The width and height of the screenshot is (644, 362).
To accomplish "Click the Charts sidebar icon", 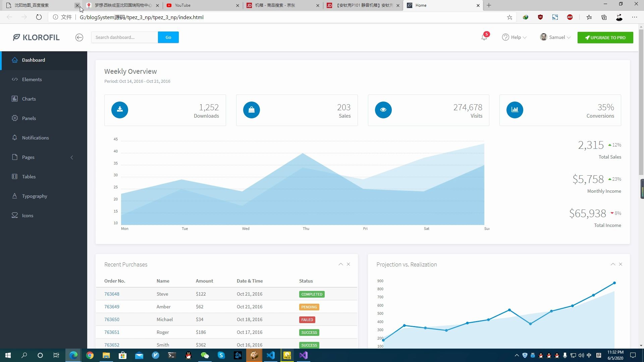I will (15, 99).
